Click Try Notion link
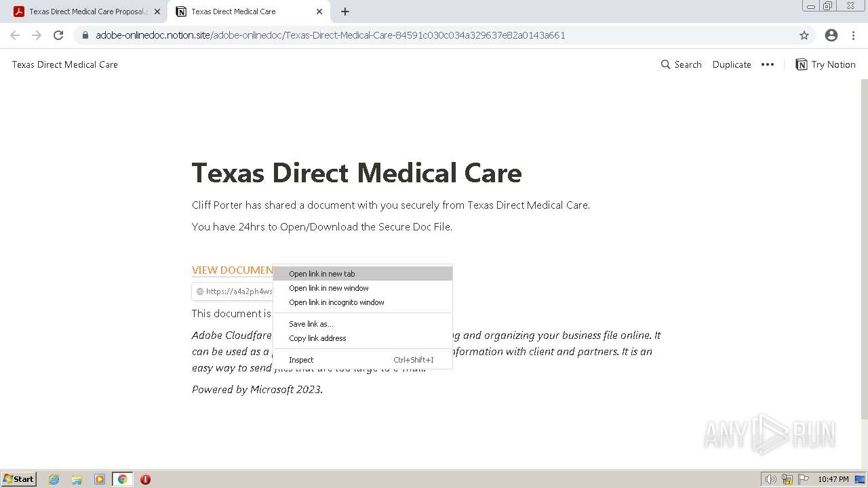The image size is (868, 488). 825,64
